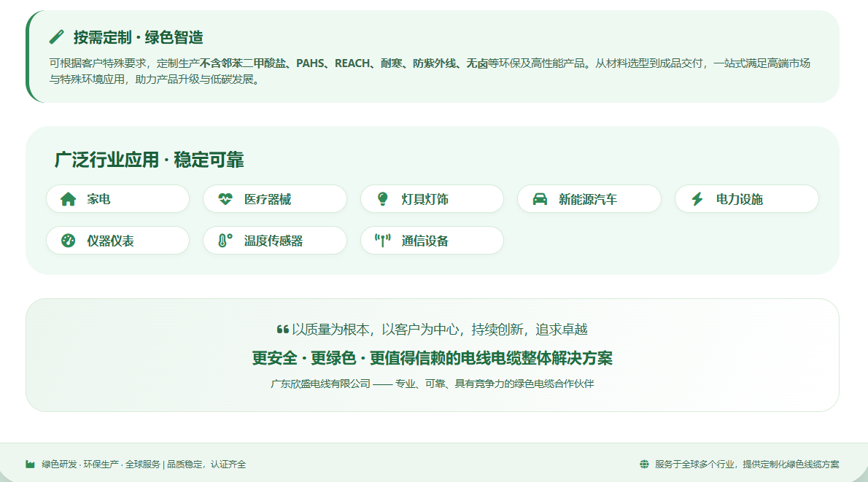Click the 广泛行业应用 · 稳定可靠 section title

point(149,160)
